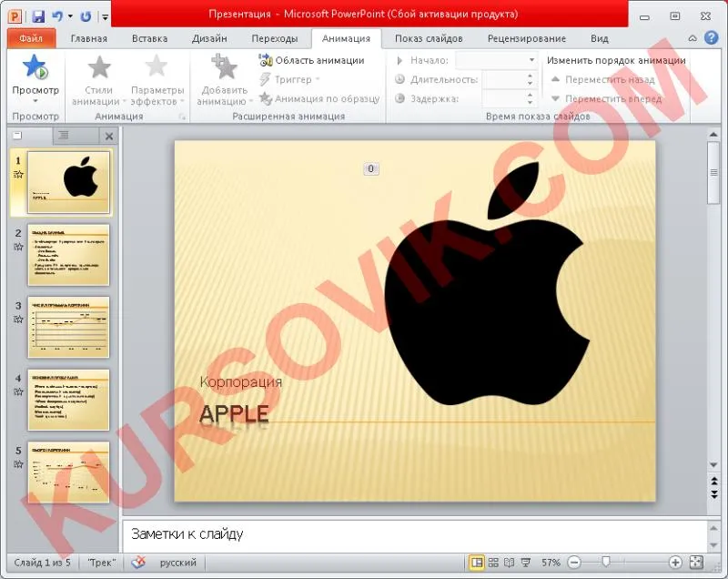This screenshot has height=579, width=728.
Task: Switch to Slide Sorter view
Action: 493,563
